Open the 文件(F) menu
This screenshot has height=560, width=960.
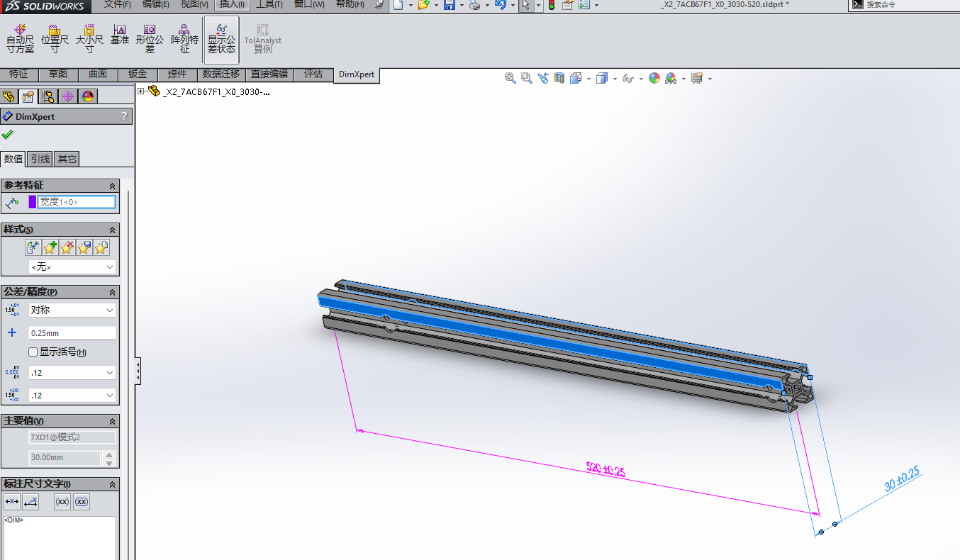click(118, 4)
